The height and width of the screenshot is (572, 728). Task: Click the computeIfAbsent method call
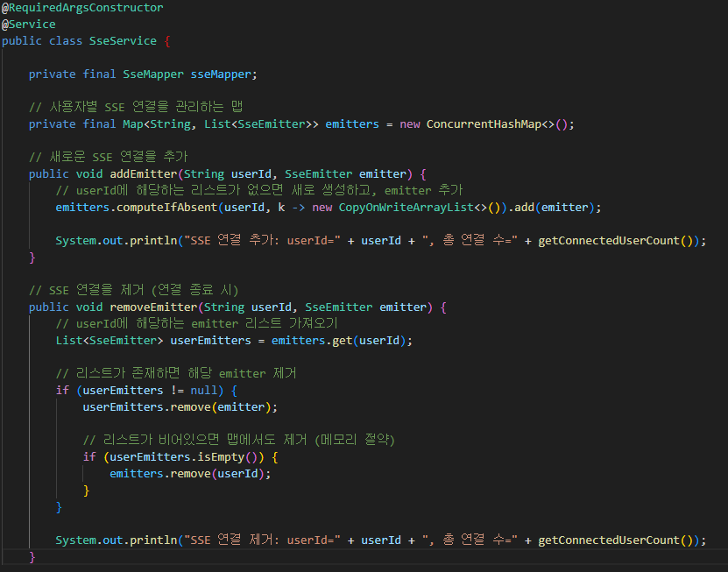click(166, 208)
